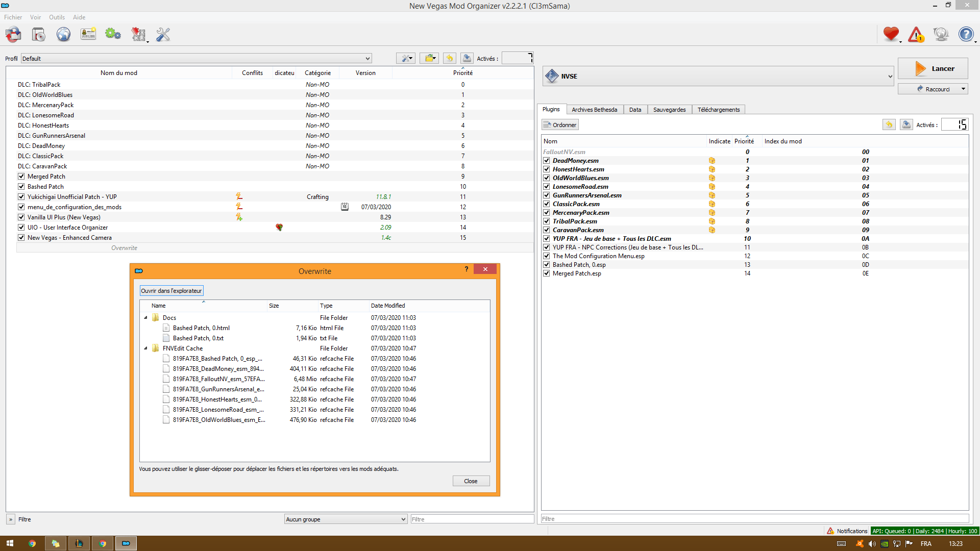Click the Ordonner sort button
This screenshot has width=980, height=551.
click(560, 124)
